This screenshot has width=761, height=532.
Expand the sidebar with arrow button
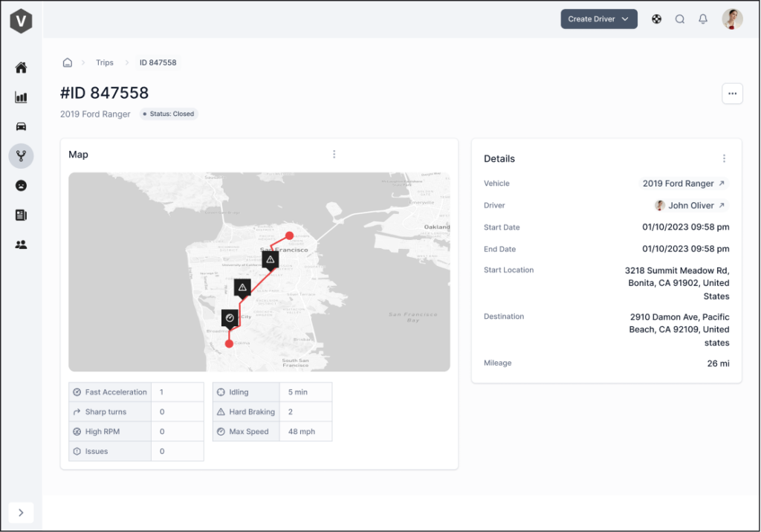tap(21, 512)
